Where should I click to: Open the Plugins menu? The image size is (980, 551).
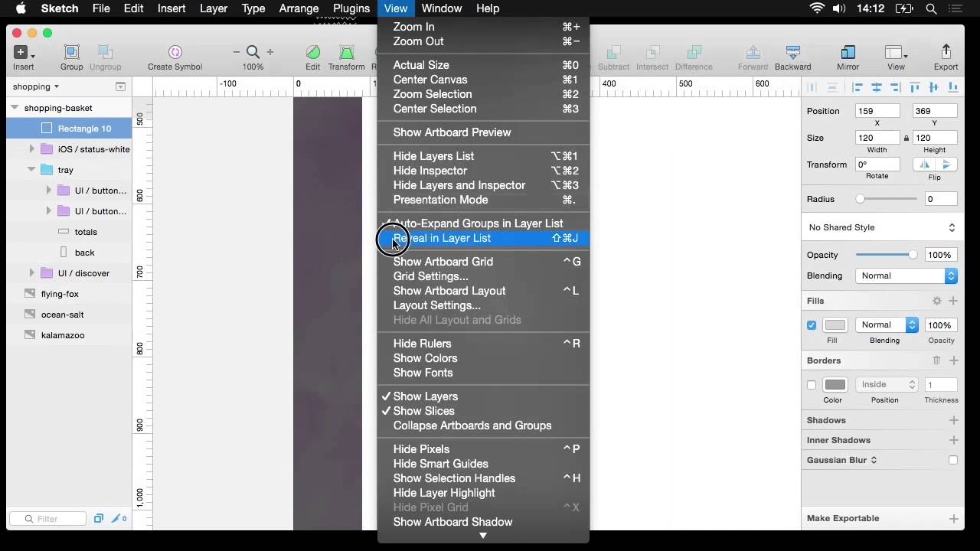pyautogui.click(x=351, y=8)
